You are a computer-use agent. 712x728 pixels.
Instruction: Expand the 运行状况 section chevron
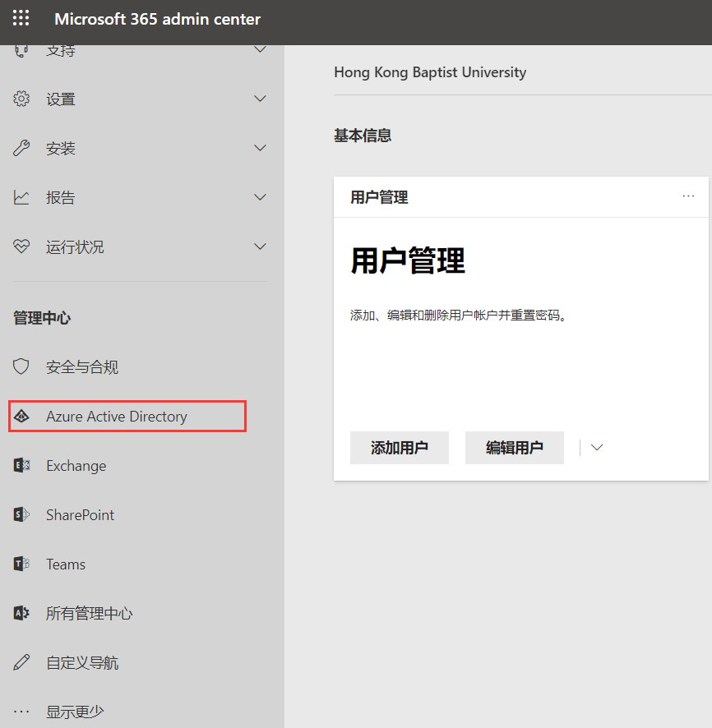(x=260, y=247)
